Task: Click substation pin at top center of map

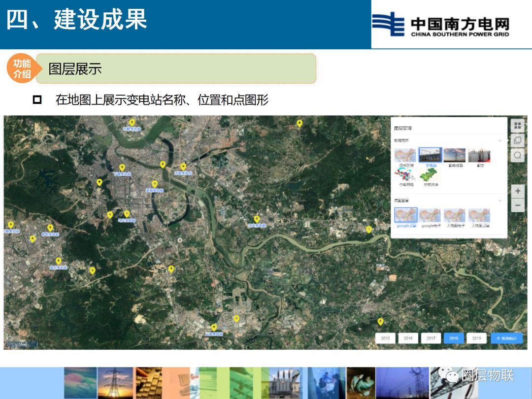Action: [x=132, y=122]
